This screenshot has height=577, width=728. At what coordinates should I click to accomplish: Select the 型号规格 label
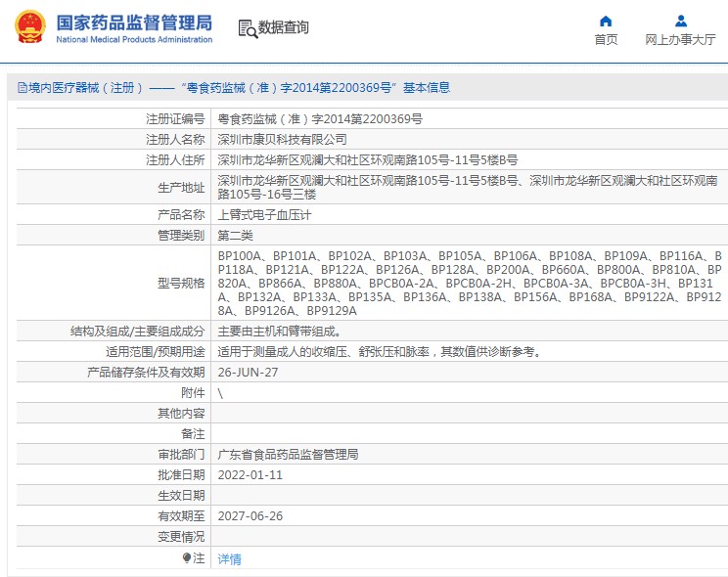[x=181, y=283]
